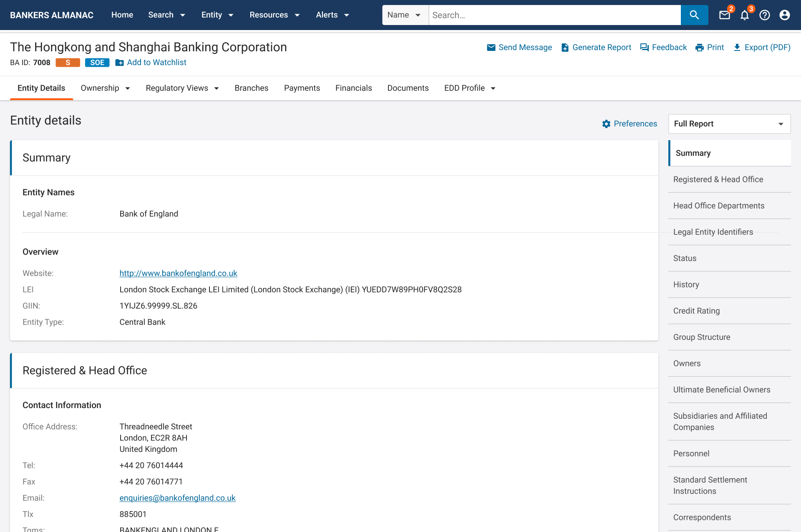This screenshot has height=532, width=801.
Task: Open the Full Report dropdown
Action: coord(729,124)
